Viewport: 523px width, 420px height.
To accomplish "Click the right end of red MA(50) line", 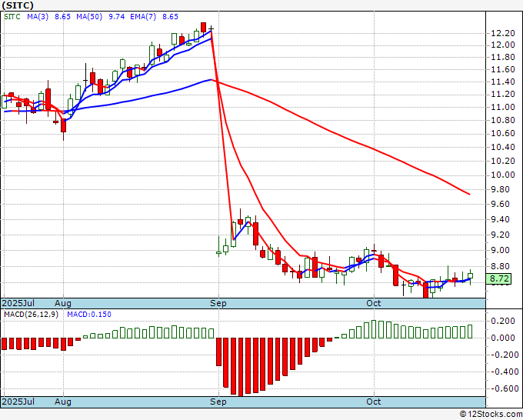I will coord(469,194).
